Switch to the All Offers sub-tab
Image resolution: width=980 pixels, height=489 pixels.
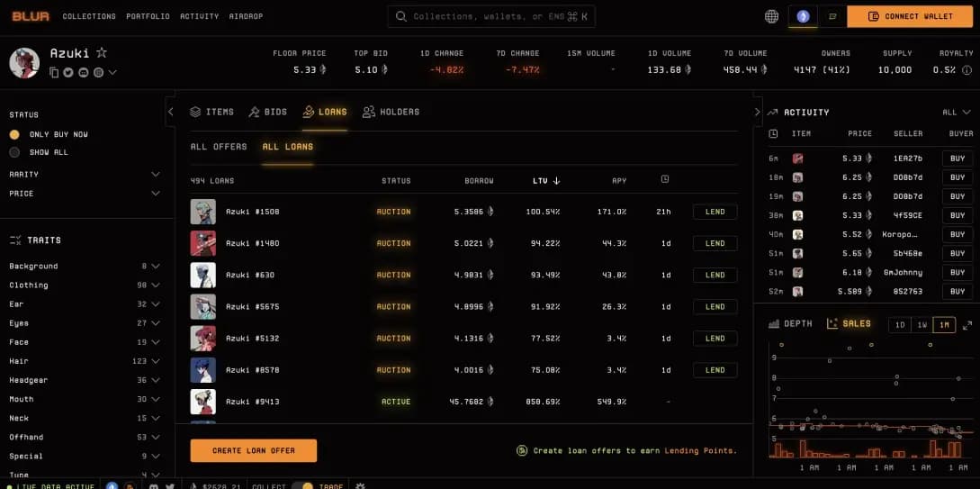point(219,147)
